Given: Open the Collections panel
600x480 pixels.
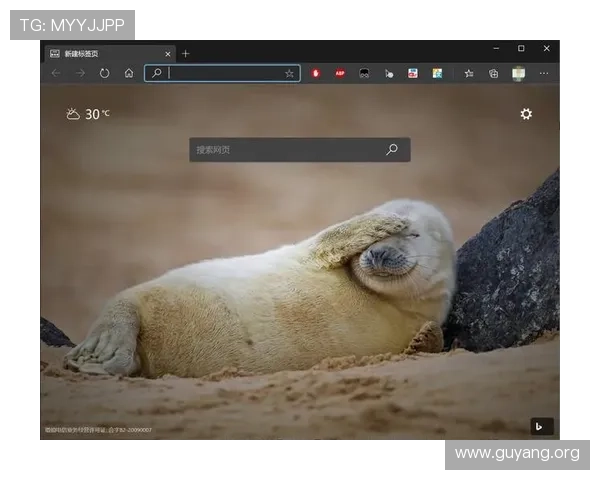Looking at the screenshot, I should click(493, 73).
